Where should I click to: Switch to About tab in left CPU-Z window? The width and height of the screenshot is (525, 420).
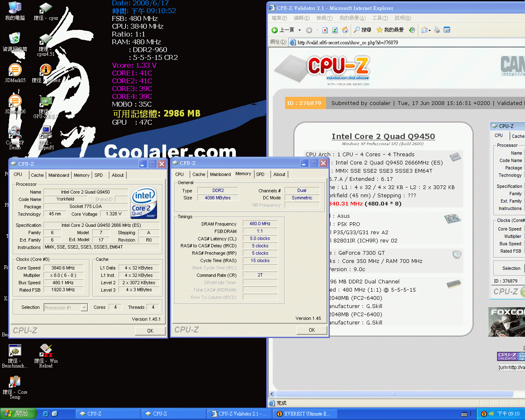(x=118, y=175)
